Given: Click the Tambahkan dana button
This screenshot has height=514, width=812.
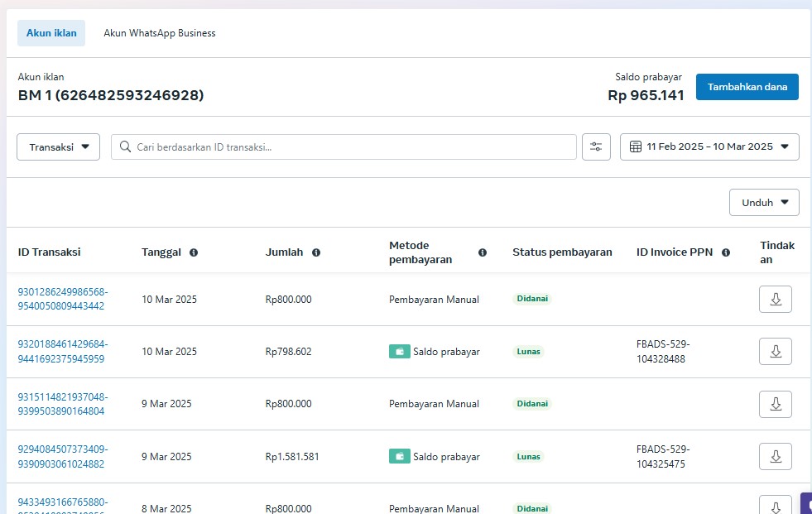Looking at the screenshot, I should [x=747, y=87].
